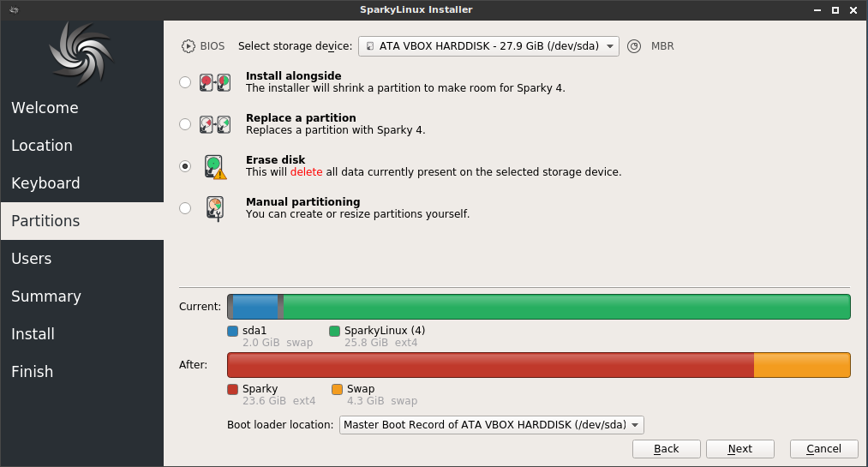Click the Next button
Screen dimensions: 868x467
740,449
